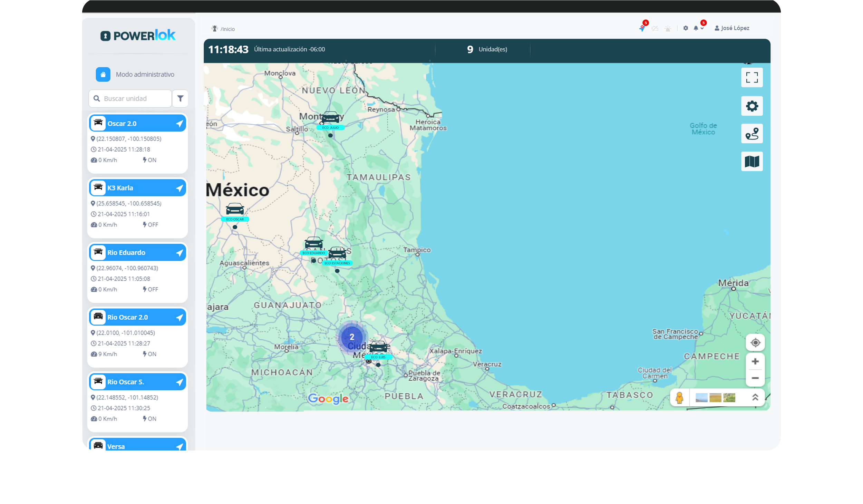Locate Oscar 2.0 with its arrow icon
The image size is (863, 504).
tap(180, 124)
